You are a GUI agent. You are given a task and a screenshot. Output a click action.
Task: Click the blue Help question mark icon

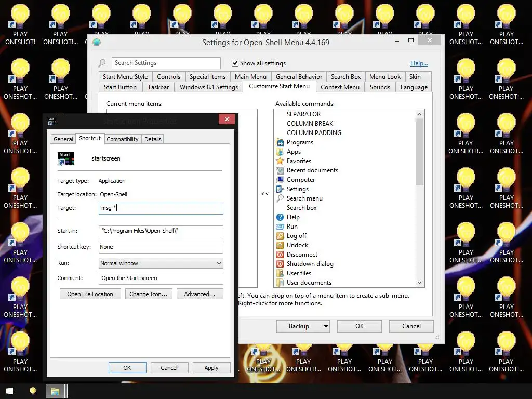pos(280,217)
